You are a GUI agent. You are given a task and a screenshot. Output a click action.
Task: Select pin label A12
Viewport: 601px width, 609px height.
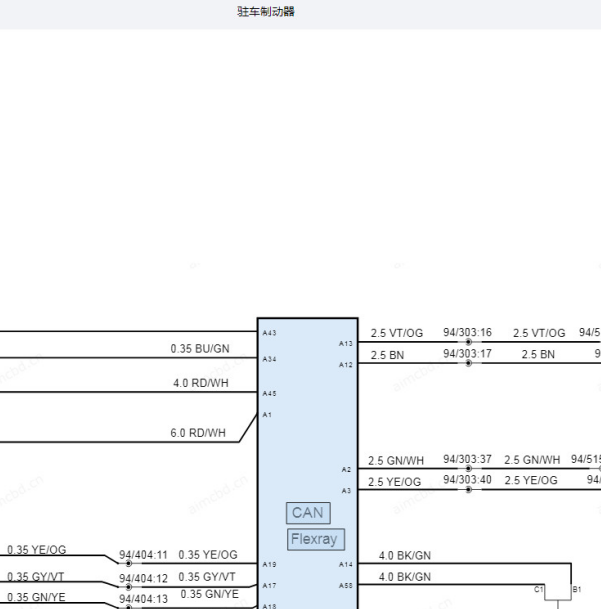click(346, 365)
